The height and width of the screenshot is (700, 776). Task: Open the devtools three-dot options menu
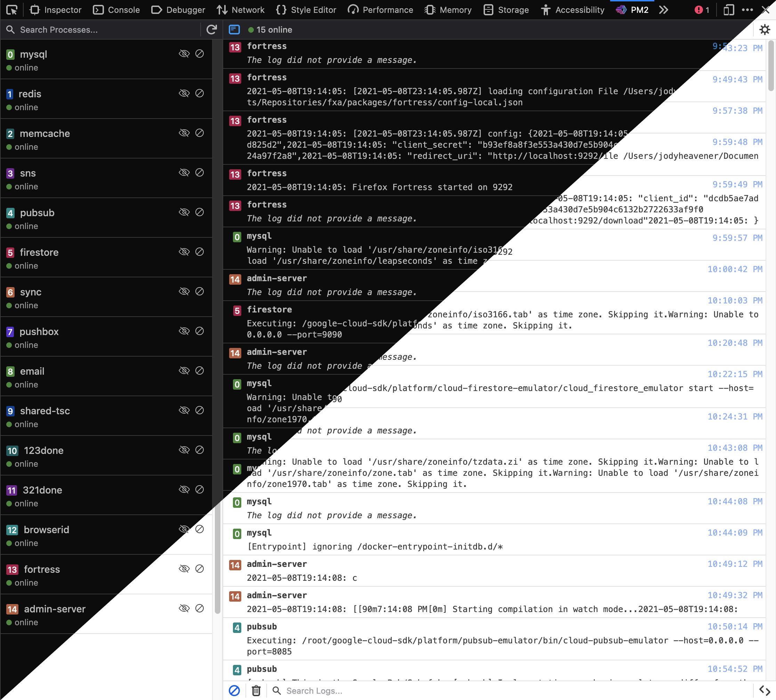pyautogui.click(x=747, y=10)
